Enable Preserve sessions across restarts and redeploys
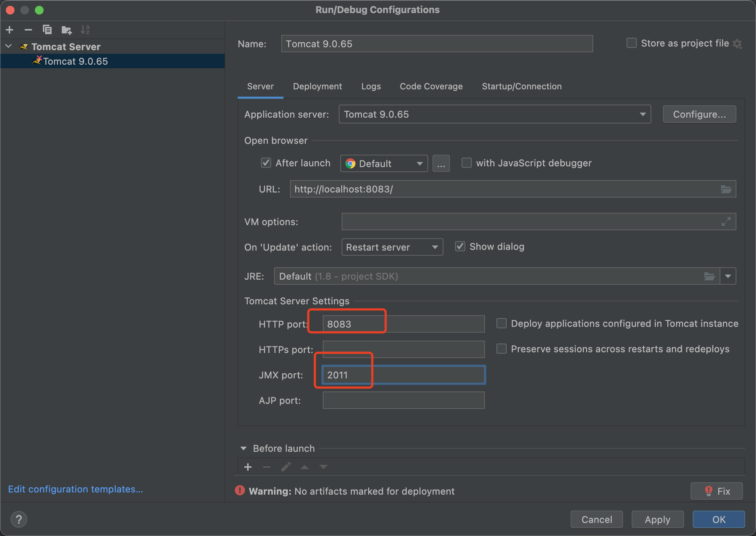This screenshot has height=536, width=756. (x=502, y=349)
